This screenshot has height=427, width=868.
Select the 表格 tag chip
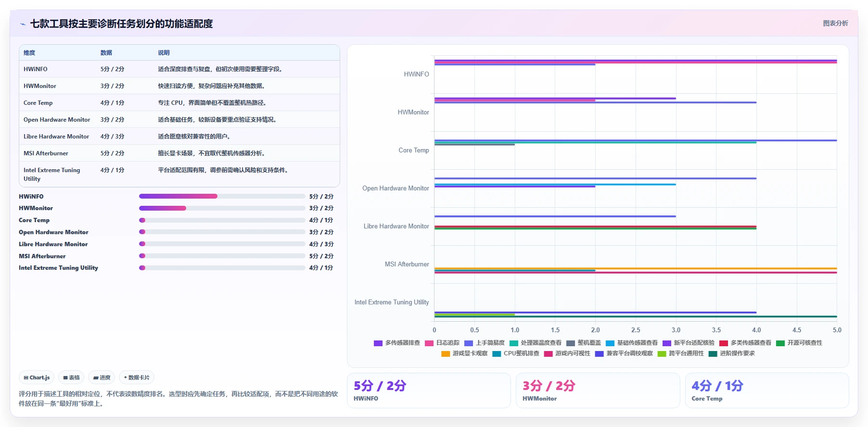coord(71,377)
